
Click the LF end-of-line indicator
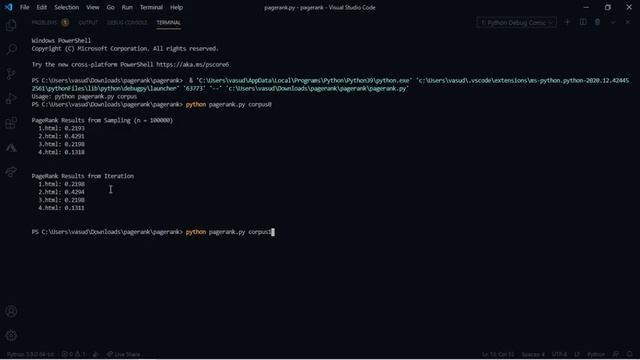pyautogui.click(x=577, y=354)
